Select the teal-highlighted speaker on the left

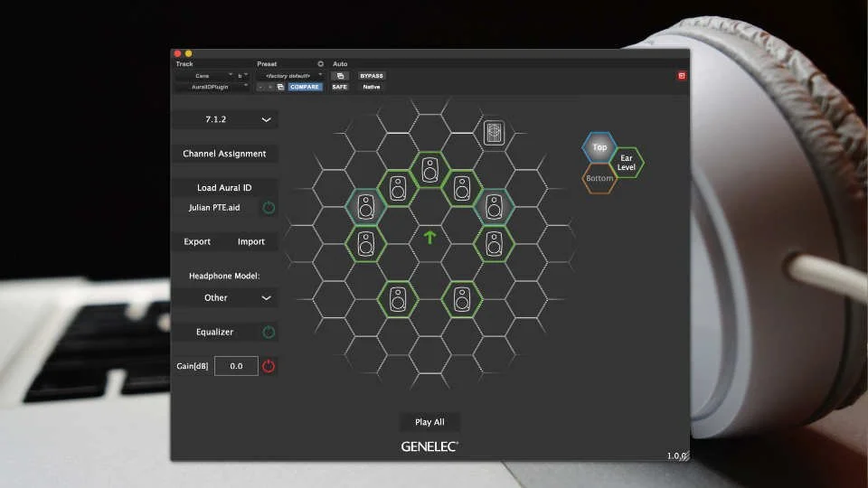366,207
